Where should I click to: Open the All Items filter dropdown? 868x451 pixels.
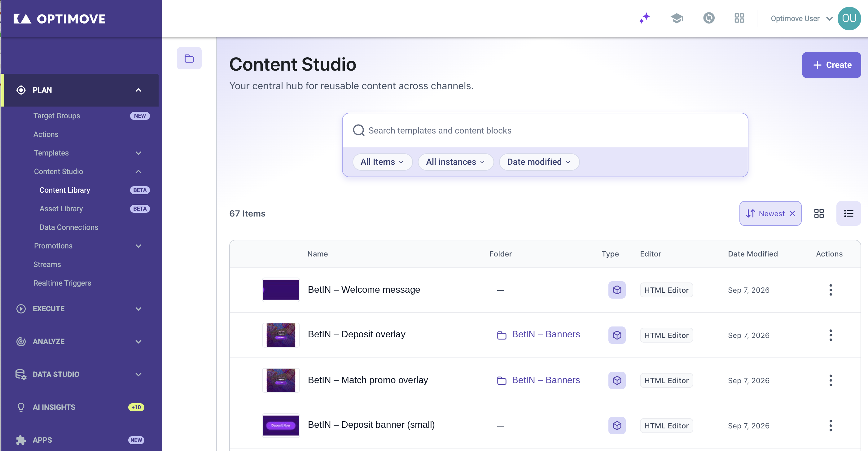[x=383, y=162]
